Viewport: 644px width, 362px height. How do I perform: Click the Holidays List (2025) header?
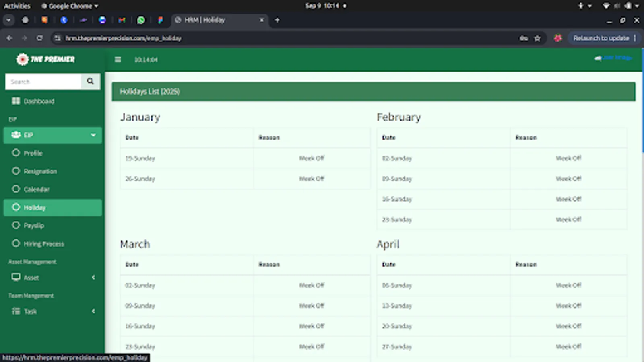click(x=374, y=92)
